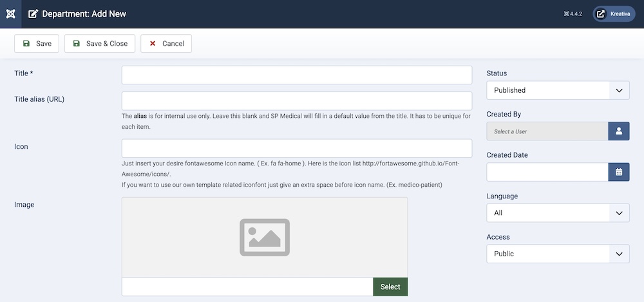Open the Kreativa site preview button
644x302 pixels.
(x=614, y=14)
